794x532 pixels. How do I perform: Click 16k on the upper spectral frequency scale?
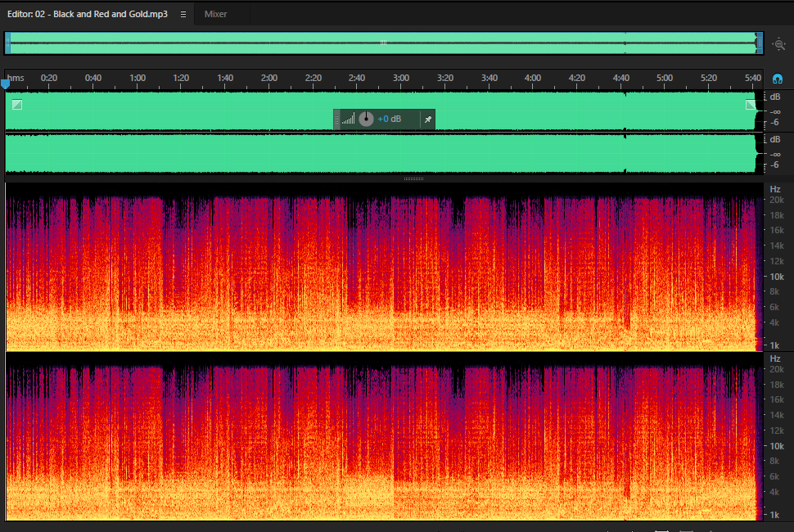777,230
